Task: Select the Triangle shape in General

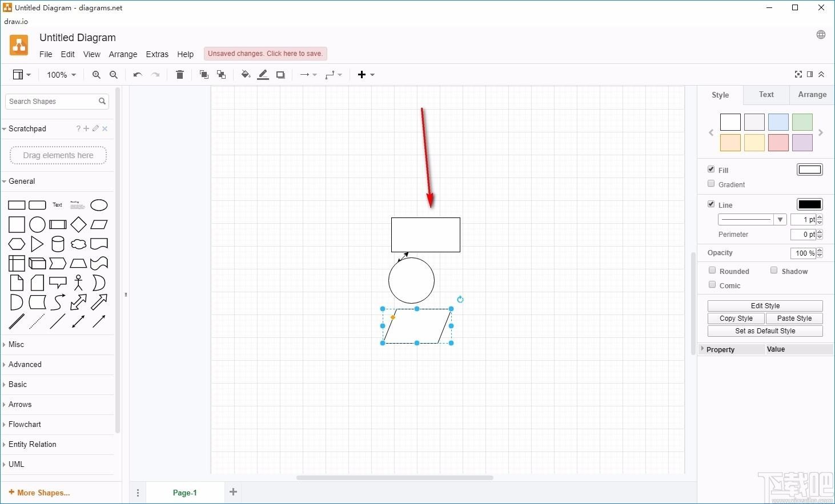Action: click(x=37, y=244)
